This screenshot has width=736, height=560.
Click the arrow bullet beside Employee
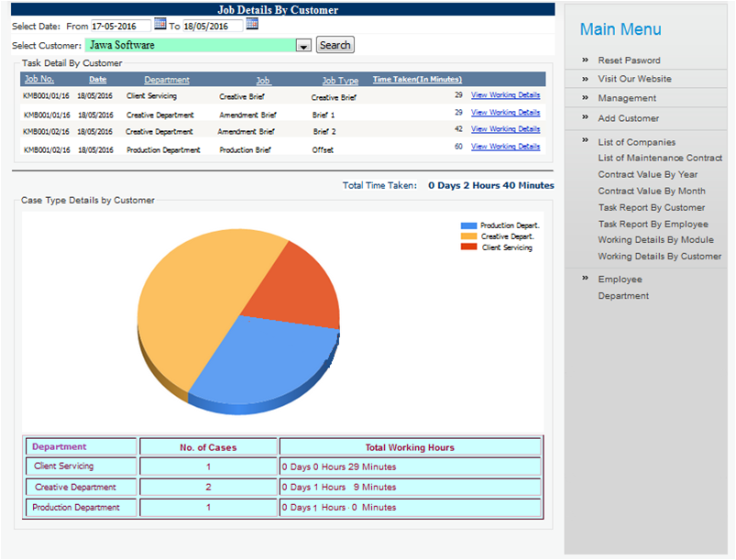pos(585,278)
